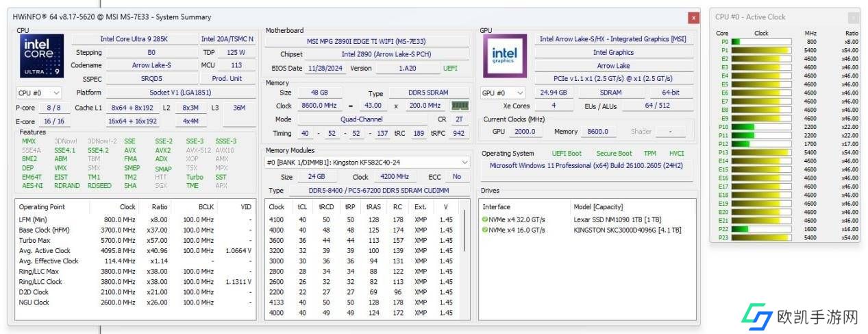Open the GPU #0 selector dropdown
Image resolution: width=868 pixels, height=334 pixels.
click(503, 93)
